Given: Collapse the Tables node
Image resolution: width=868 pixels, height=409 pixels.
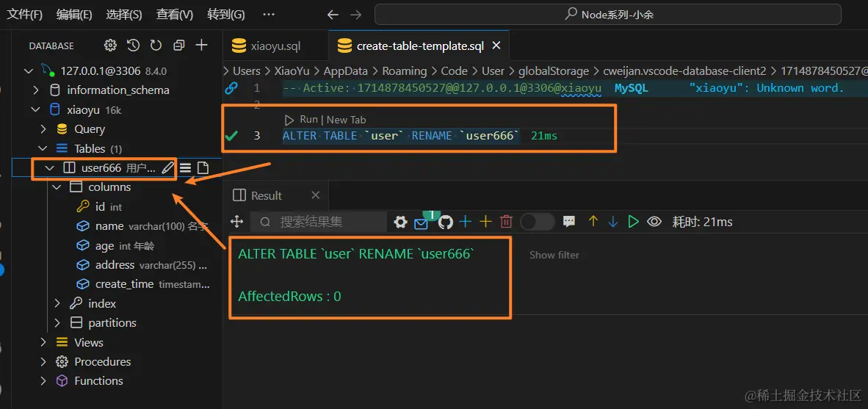Looking at the screenshot, I should pos(43,148).
